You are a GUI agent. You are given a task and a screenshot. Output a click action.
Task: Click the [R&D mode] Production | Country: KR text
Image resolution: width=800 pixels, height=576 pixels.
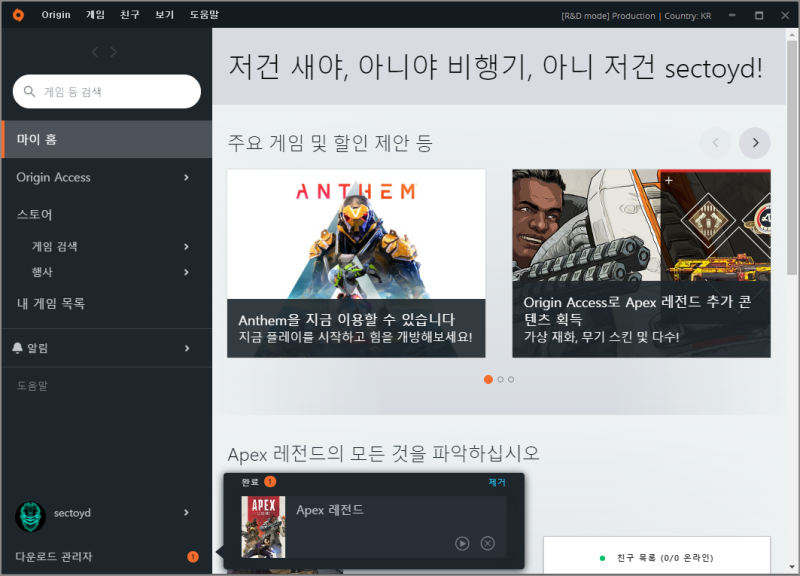(x=636, y=16)
